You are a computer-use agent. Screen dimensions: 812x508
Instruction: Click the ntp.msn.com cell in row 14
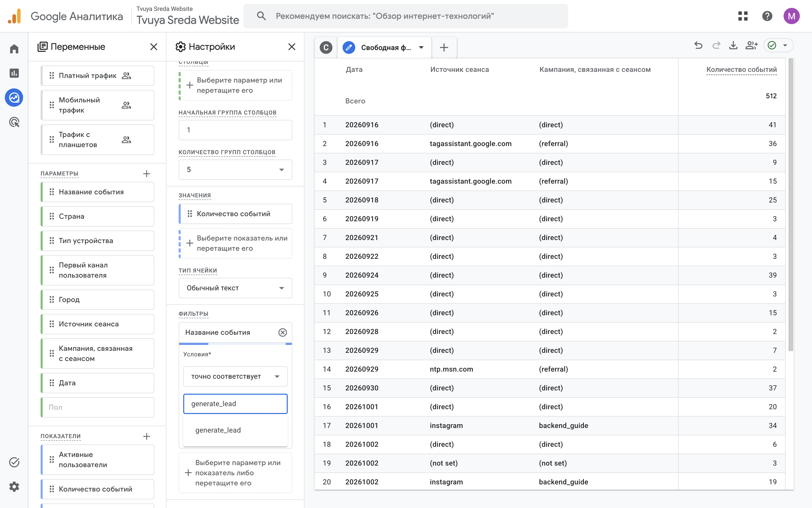(x=451, y=369)
